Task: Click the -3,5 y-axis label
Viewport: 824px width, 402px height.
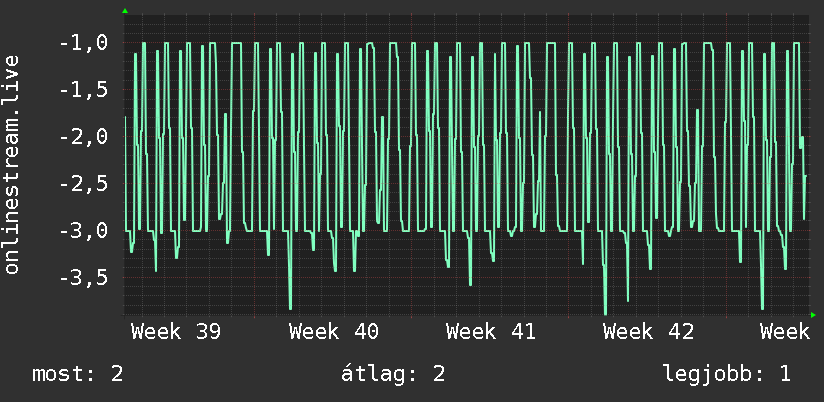Action: pyautogui.click(x=84, y=279)
